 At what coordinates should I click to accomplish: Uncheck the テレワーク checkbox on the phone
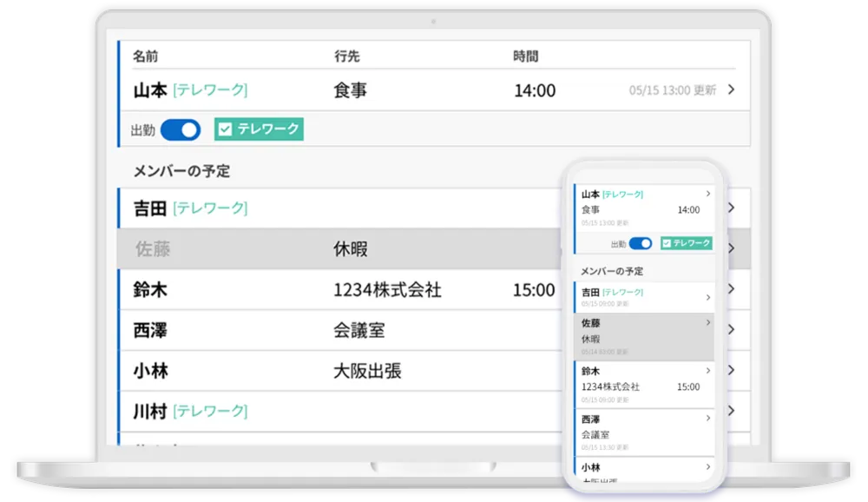(667, 244)
